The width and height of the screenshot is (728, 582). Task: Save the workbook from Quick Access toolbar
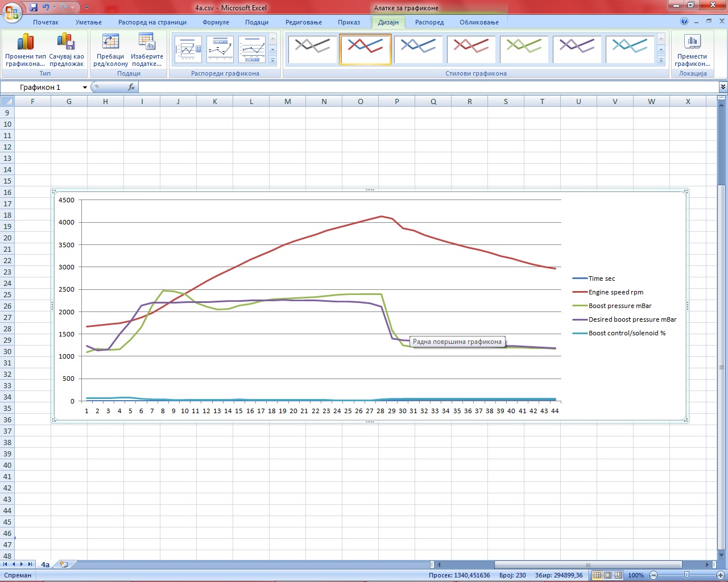click(x=34, y=7)
